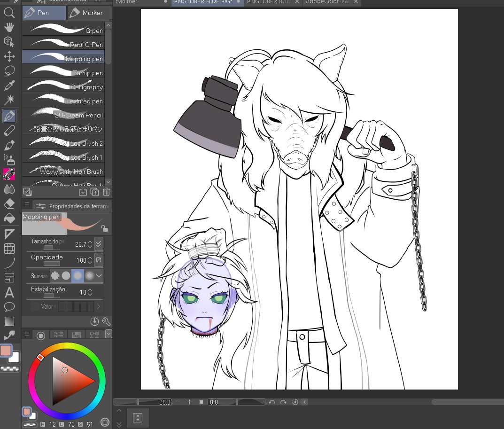This screenshot has height=429, width=504.
Task: Duplicate the current sub tool
Action: click(x=94, y=192)
